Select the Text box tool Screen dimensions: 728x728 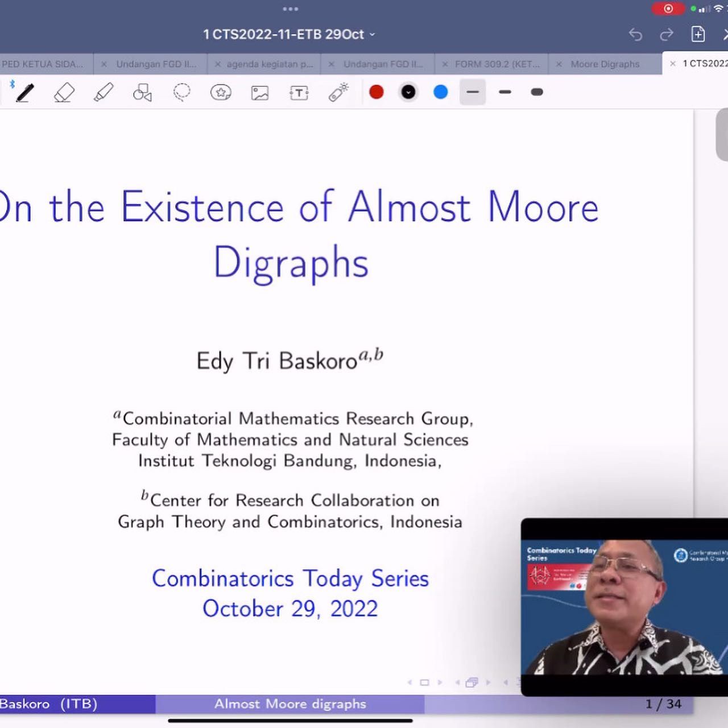pyautogui.click(x=299, y=92)
